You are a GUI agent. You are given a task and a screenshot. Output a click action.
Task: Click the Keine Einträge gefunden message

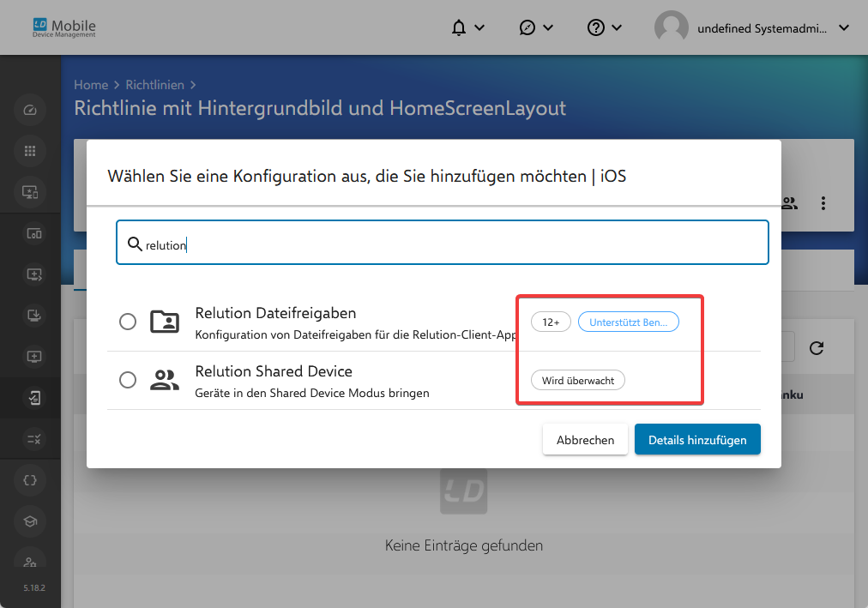(x=464, y=545)
